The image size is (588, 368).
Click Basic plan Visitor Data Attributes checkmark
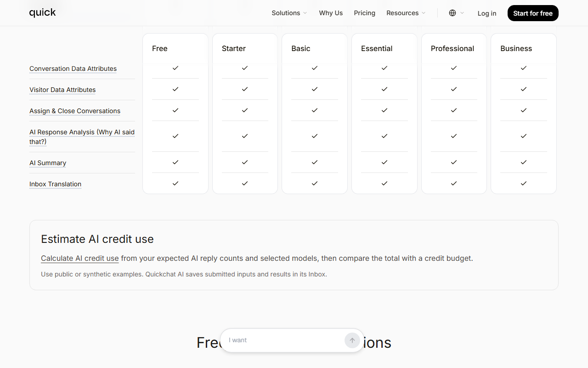(315, 89)
